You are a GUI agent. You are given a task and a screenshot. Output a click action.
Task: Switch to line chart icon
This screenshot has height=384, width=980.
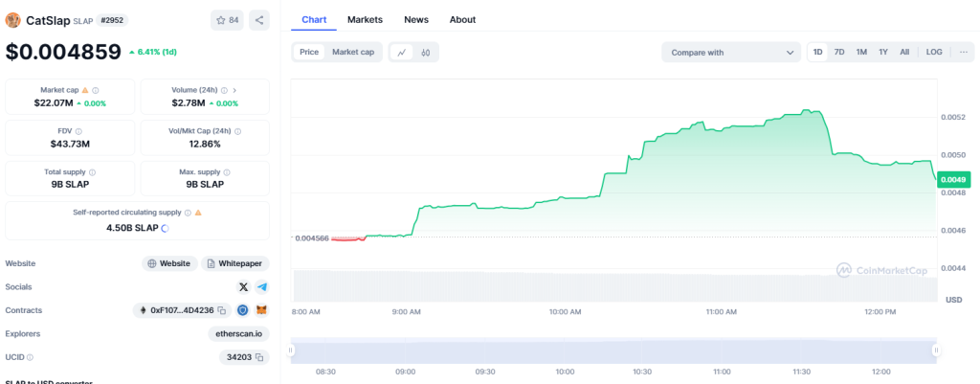(402, 53)
